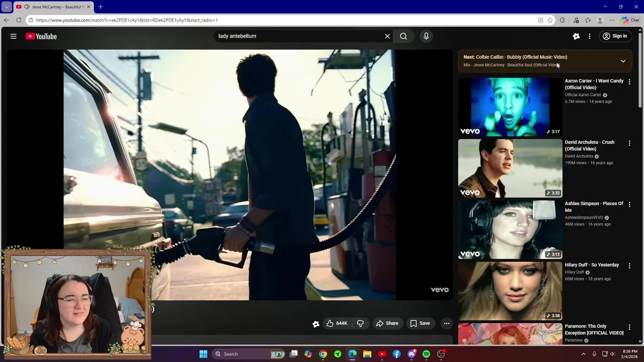Open David Archuleta Crush thumbnail
Viewport: 644px width, 362px height.
coord(510,168)
